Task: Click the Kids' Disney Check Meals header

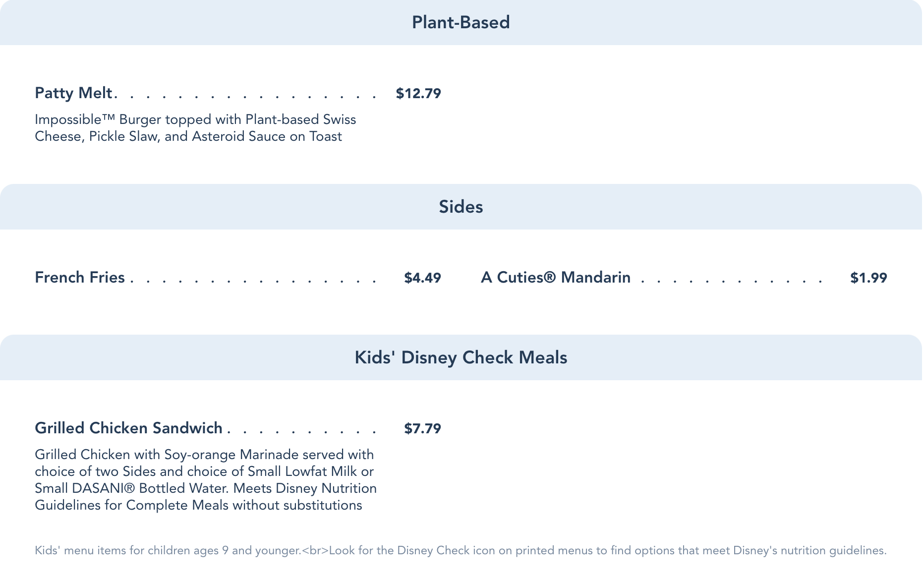Action: (461, 357)
